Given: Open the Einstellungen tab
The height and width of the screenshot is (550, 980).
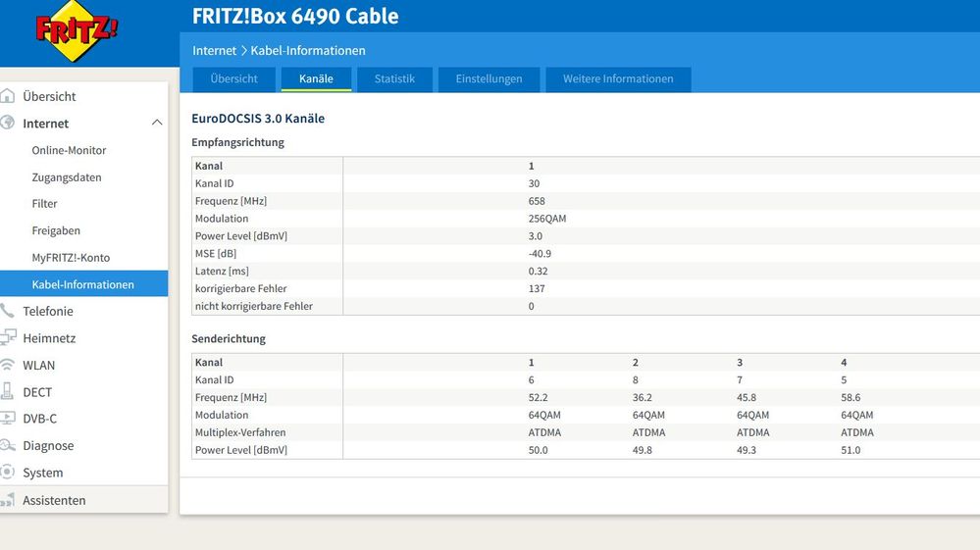Looking at the screenshot, I should click(x=489, y=79).
